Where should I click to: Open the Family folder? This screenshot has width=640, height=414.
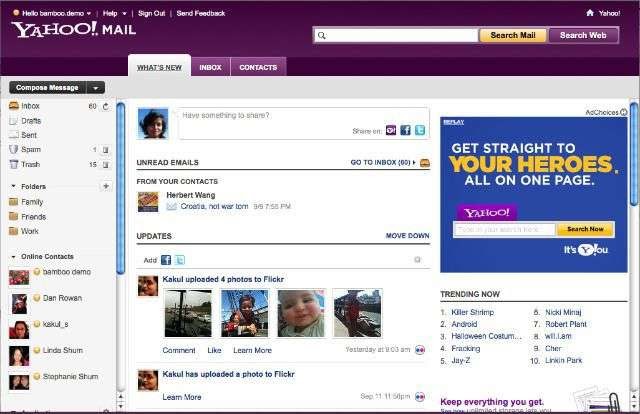pos(31,202)
